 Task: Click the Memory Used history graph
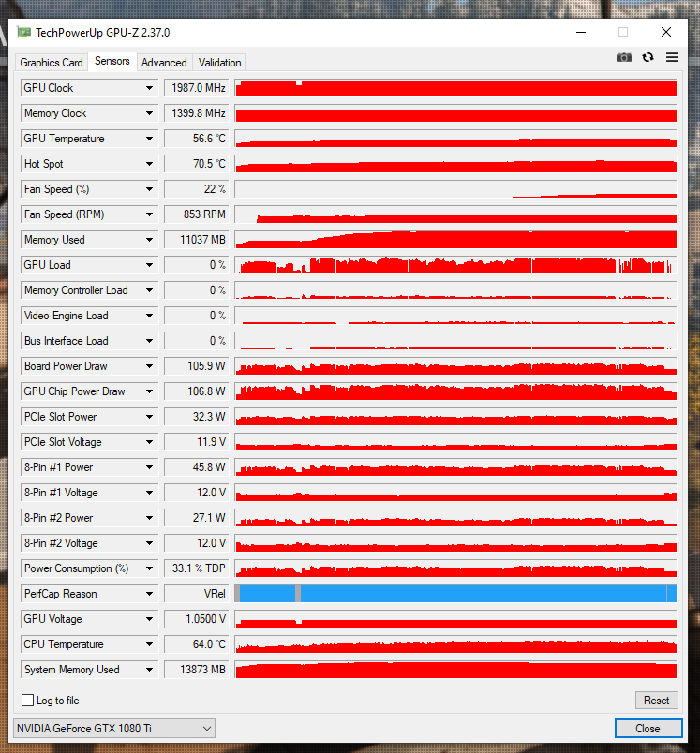tap(455, 240)
